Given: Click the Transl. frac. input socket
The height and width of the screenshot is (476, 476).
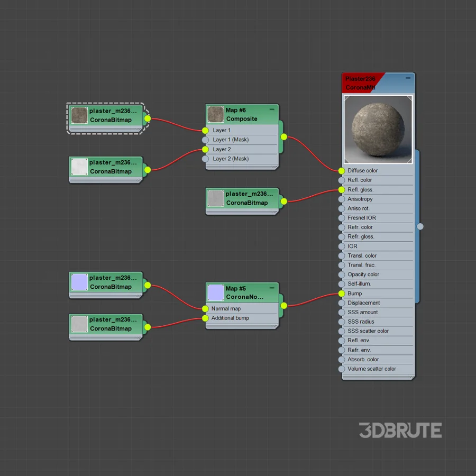Looking at the screenshot, I should (342, 266).
